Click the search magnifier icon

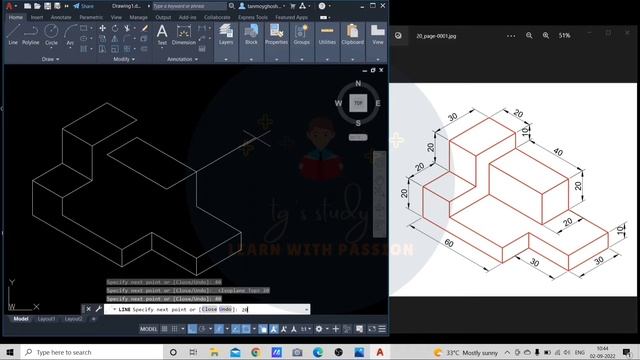pyautogui.click(x=231, y=6)
